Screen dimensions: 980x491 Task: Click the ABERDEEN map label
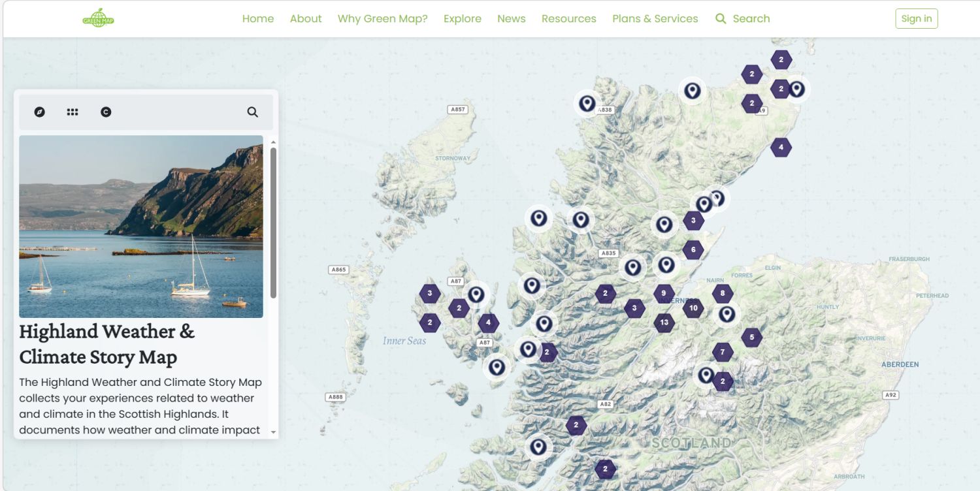[x=900, y=364]
